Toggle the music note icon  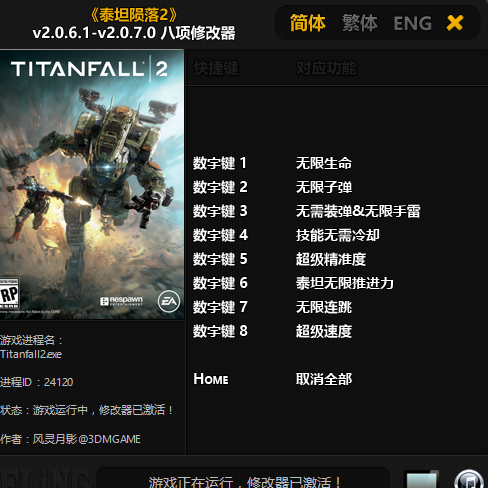tap(469, 479)
